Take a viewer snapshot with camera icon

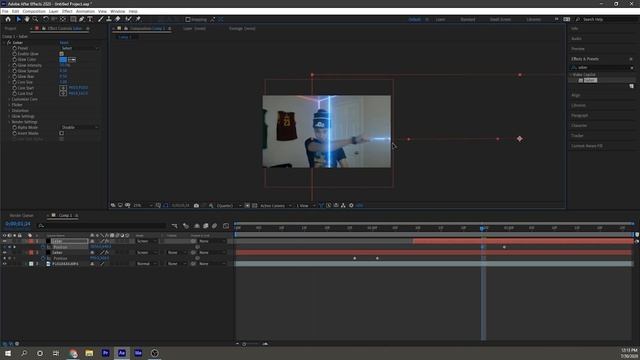click(x=196, y=205)
